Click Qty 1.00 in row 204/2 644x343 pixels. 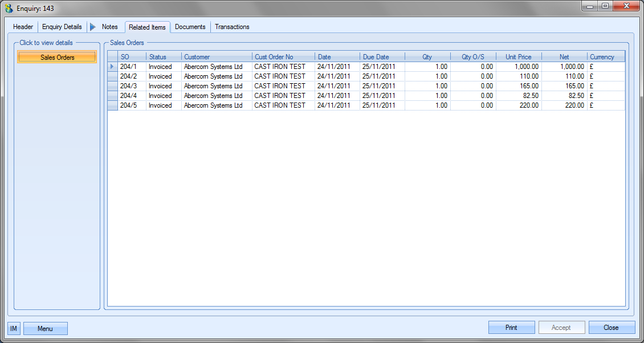point(427,76)
